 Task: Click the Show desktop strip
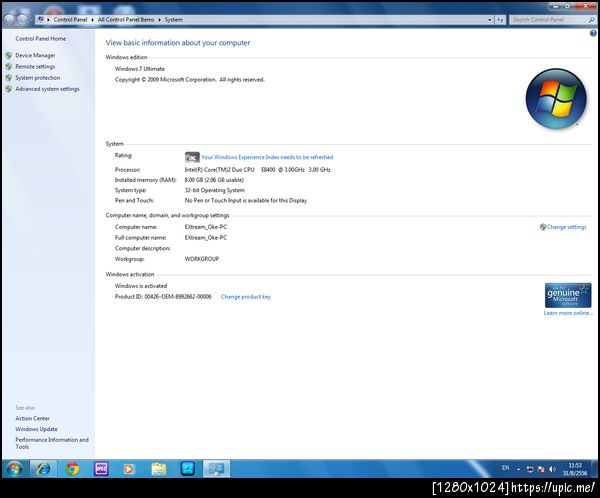coord(595,469)
